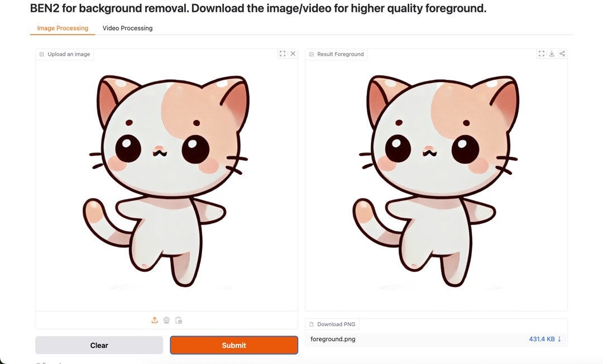This screenshot has height=364, width=603.
Task: Download the result foreground image icon
Action: 552,54
